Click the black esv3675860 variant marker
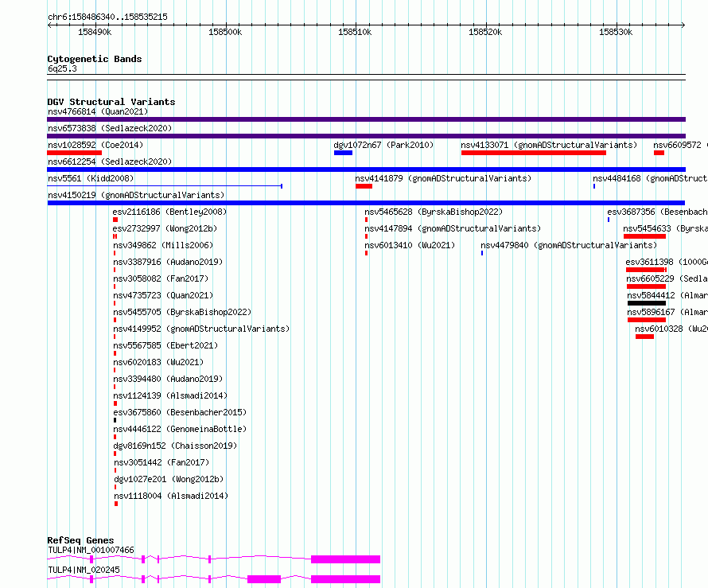708x588 pixels. (115, 420)
